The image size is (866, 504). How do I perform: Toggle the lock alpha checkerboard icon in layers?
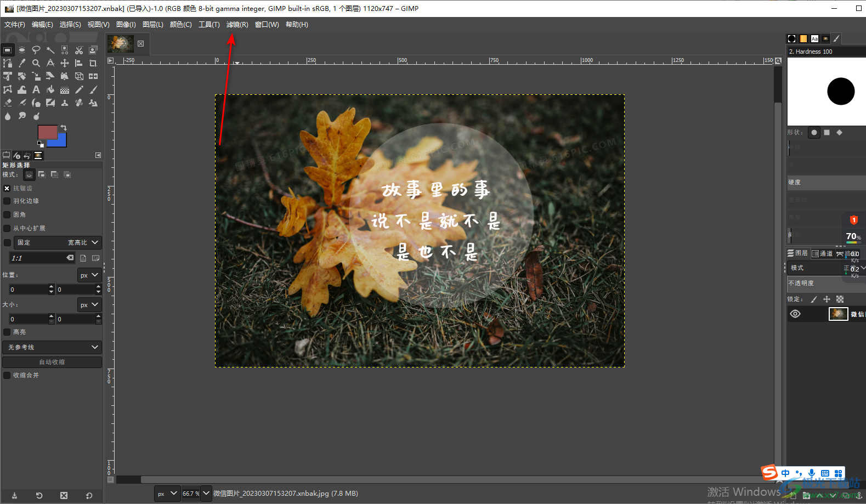[840, 299]
